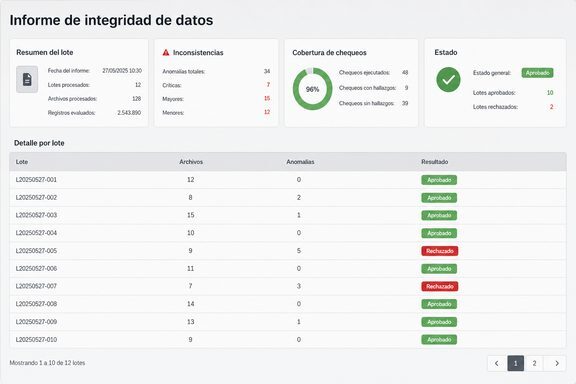The image size is (576, 384).
Task: Select page 1 in pagination
Action: coord(515,363)
